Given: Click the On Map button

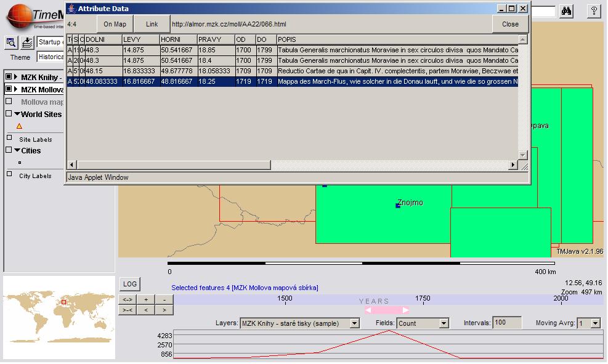Looking at the screenshot, I should 115,24.
